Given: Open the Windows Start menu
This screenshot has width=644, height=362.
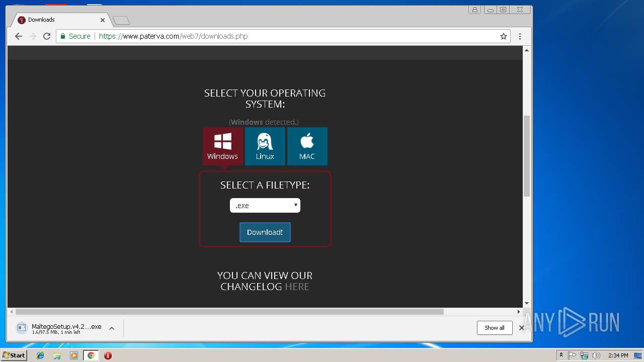Looking at the screenshot, I should click(14, 355).
